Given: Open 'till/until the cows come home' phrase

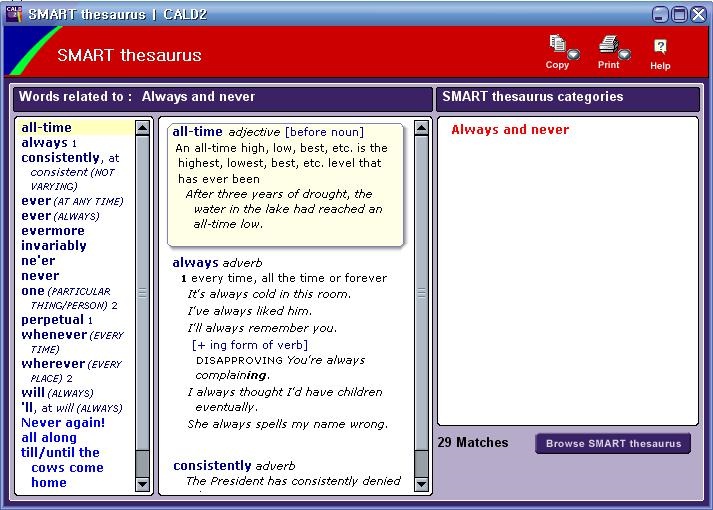Looking at the screenshot, I should [x=62, y=467].
